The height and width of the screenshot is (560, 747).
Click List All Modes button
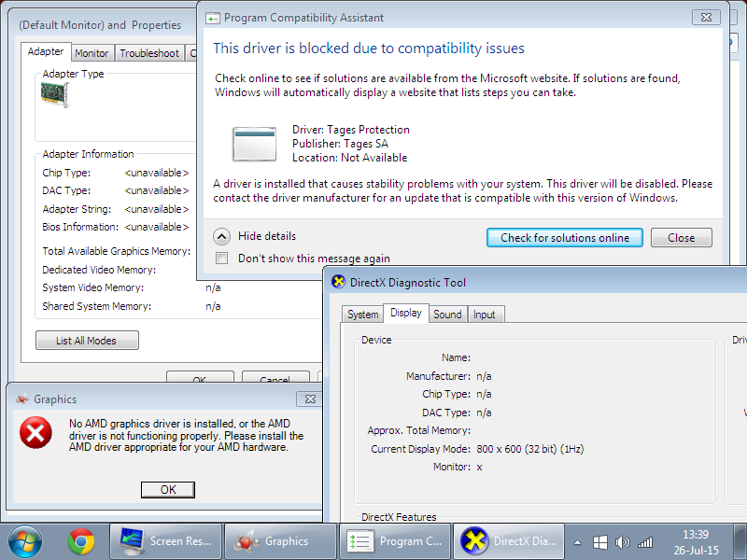point(87,341)
